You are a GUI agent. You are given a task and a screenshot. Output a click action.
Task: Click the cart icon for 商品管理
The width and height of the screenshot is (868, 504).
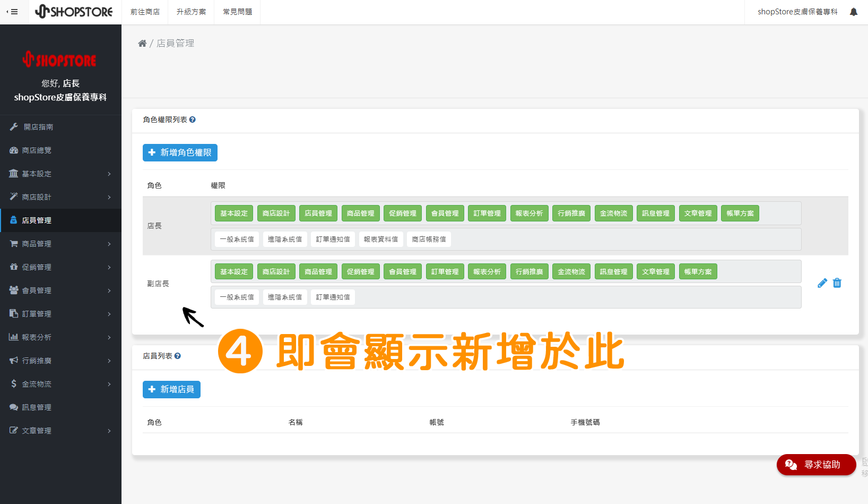click(x=14, y=244)
